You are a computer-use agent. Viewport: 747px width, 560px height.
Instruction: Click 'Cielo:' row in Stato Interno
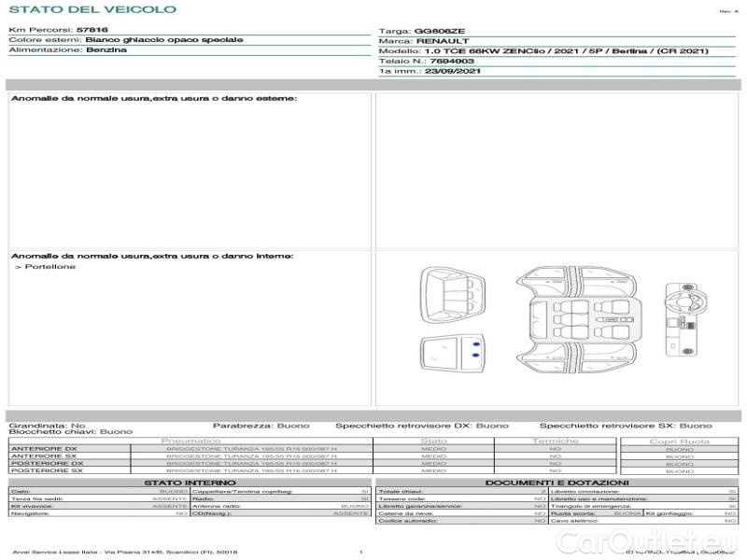point(99,491)
